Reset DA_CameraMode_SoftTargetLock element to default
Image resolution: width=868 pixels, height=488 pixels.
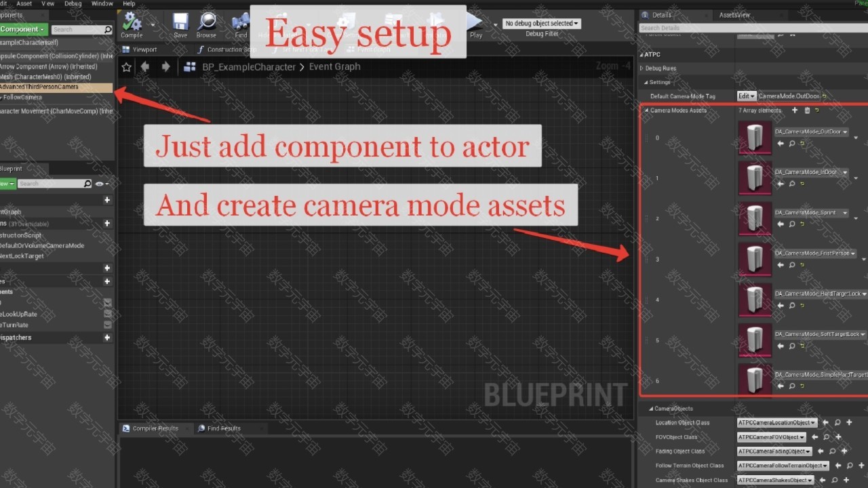tap(802, 346)
